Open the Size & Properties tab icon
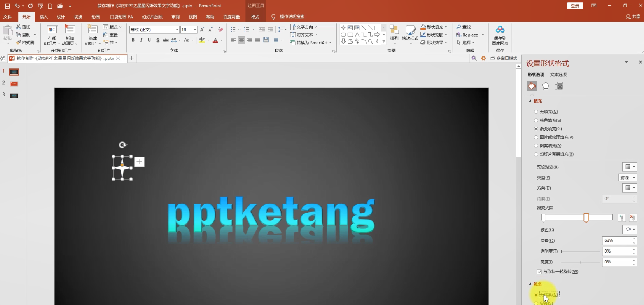This screenshot has height=305, width=644. (x=559, y=86)
